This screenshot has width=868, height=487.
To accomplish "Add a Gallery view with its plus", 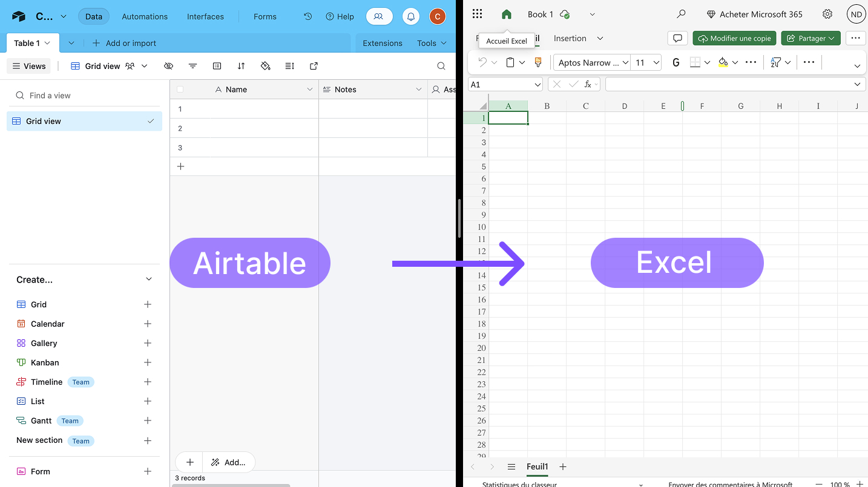I will pos(148,343).
